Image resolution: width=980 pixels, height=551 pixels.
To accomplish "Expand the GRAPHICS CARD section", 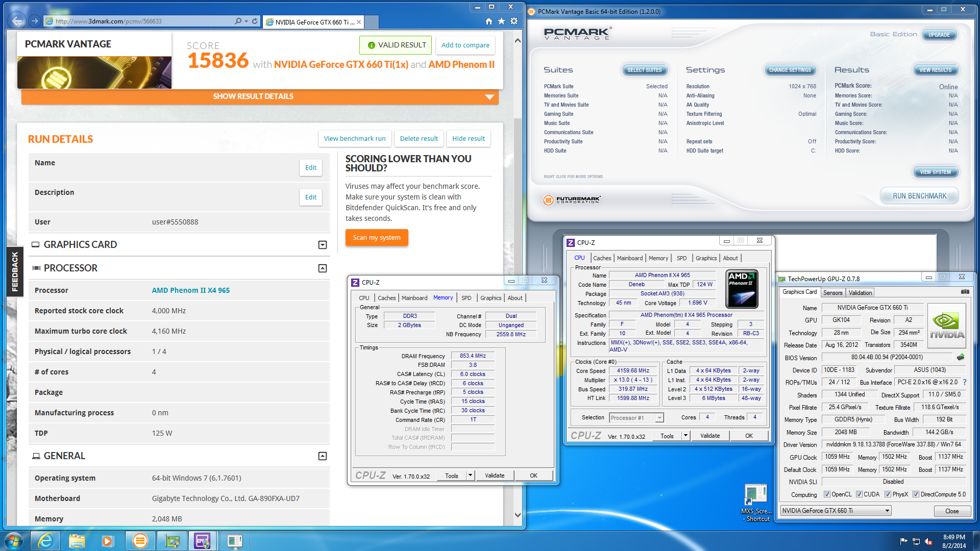I will point(323,245).
